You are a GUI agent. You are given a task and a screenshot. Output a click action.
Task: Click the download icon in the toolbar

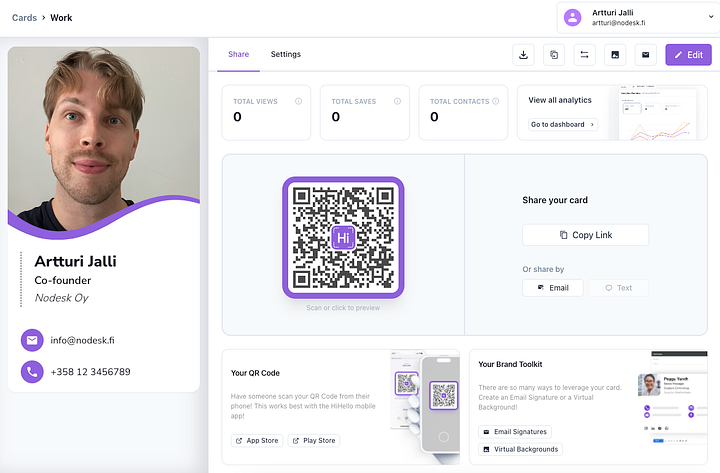[x=523, y=55]
